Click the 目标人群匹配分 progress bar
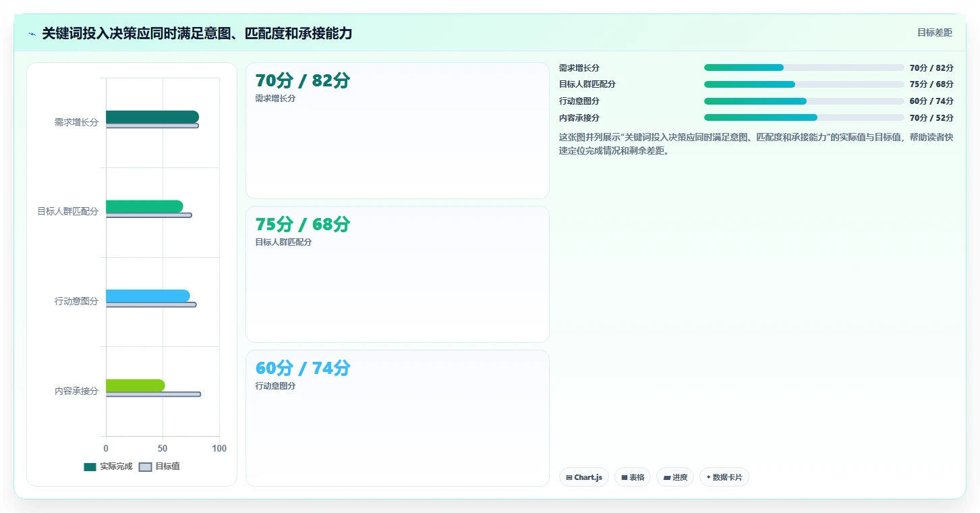 tap(804, 84)
